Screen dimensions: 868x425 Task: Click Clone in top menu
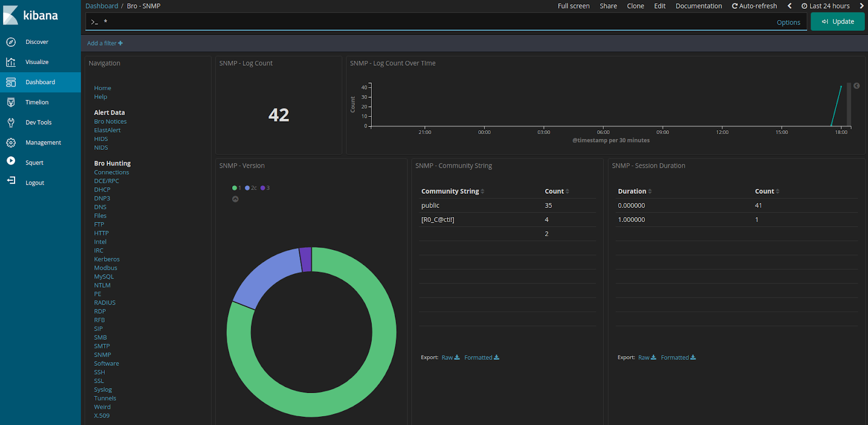pyautogui.click(x=635, y=6)
